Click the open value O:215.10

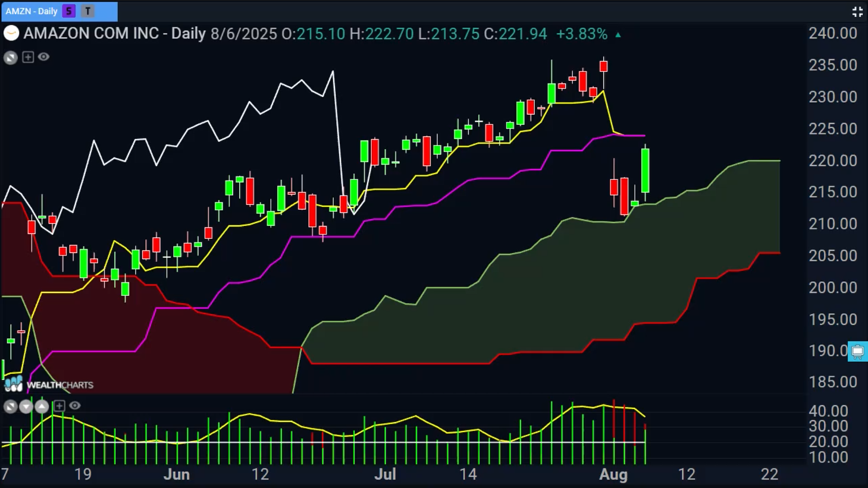(314, 34)
